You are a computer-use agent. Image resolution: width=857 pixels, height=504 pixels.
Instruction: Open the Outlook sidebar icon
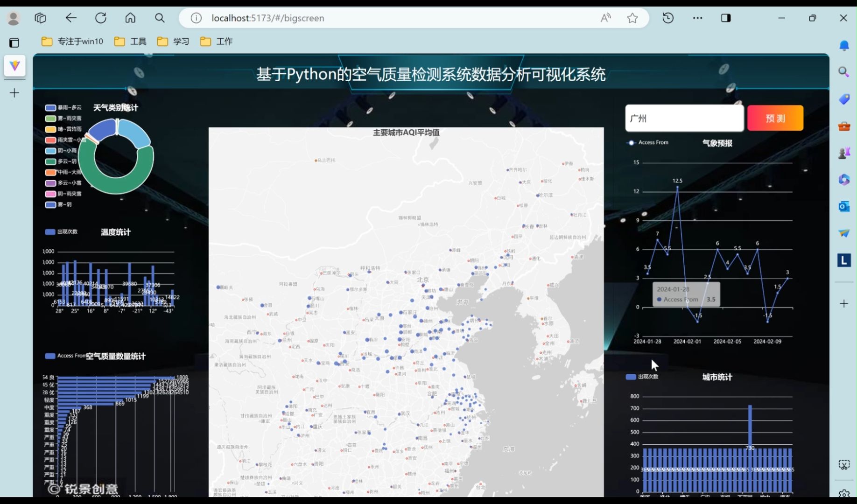click(843, 206)
